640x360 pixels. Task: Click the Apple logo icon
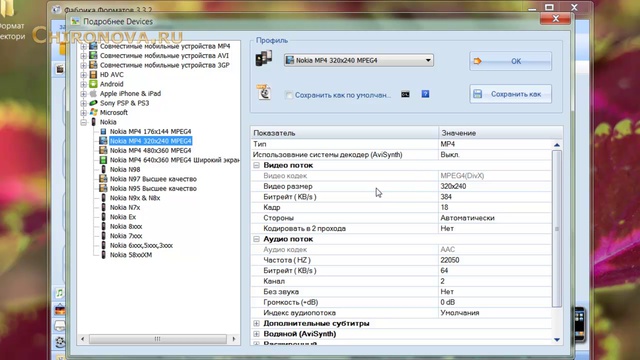pos(93,93)
